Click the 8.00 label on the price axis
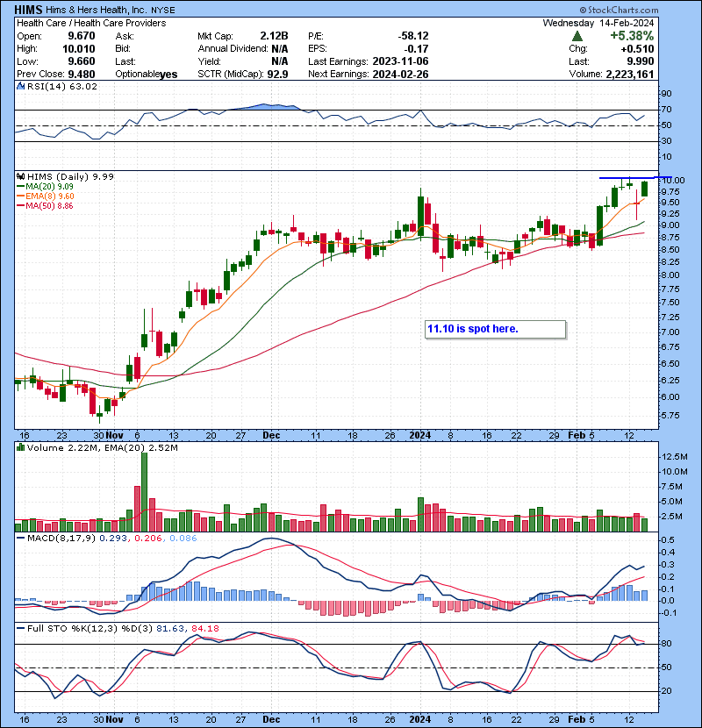Image resolution: width=702 pixels, height=728 pixels. click(670, 275)
